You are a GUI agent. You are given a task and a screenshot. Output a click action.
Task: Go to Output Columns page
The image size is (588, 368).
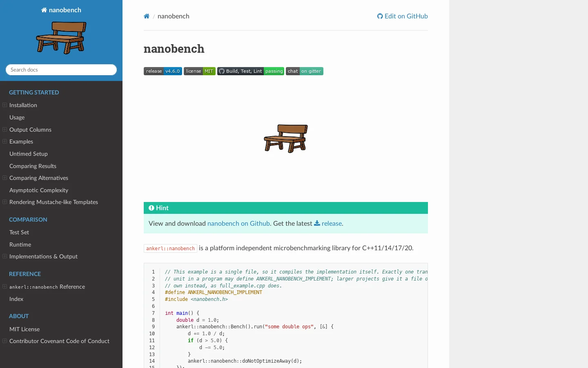[x=30, y=130]
